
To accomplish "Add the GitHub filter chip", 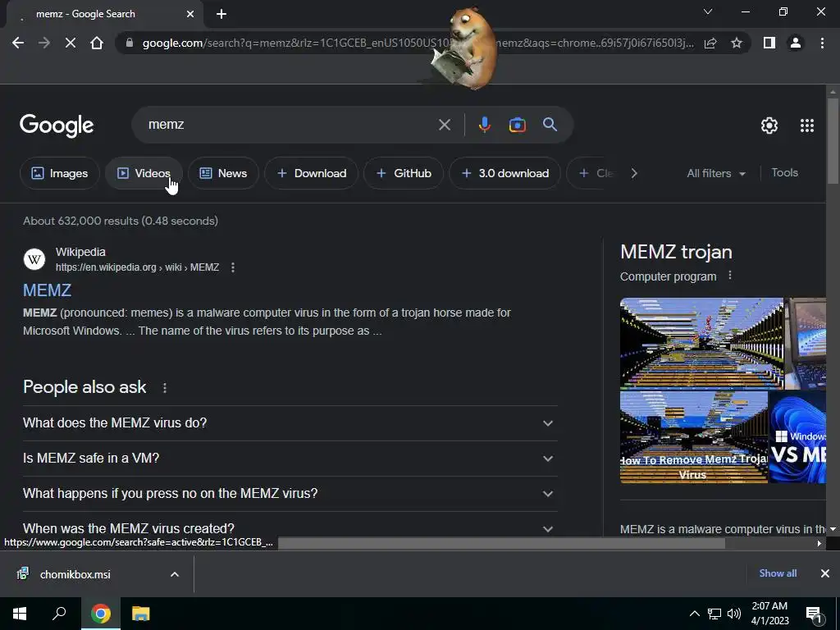I will (x=404, y=173).
